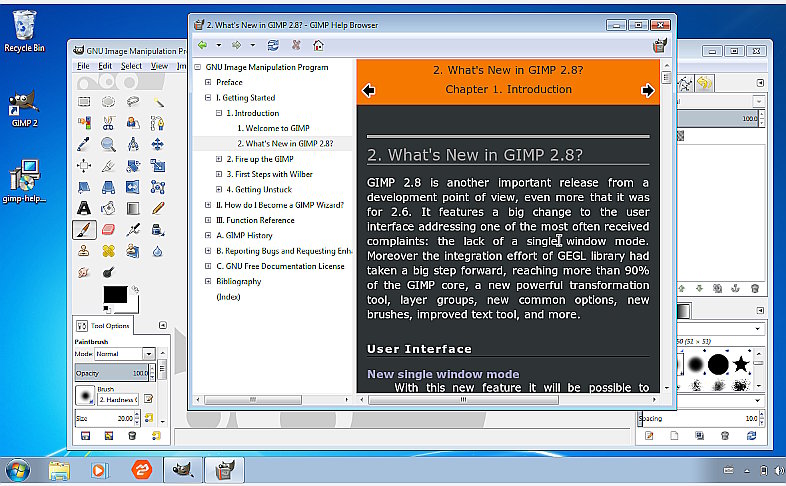The image size is (786, 486).
Task: Open the Windows Start menu
Action: 18,470
